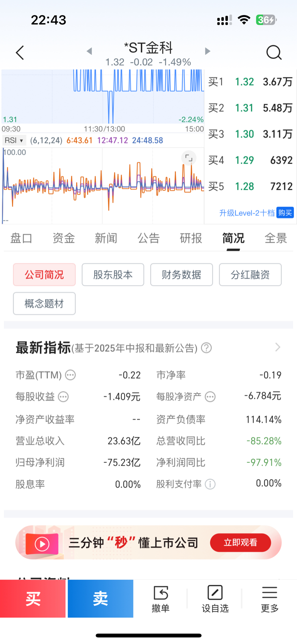The height and width of the screenshot is (644, 297).
Task: Select the 股东股本 filter button
Action: [x=113, y=275]
